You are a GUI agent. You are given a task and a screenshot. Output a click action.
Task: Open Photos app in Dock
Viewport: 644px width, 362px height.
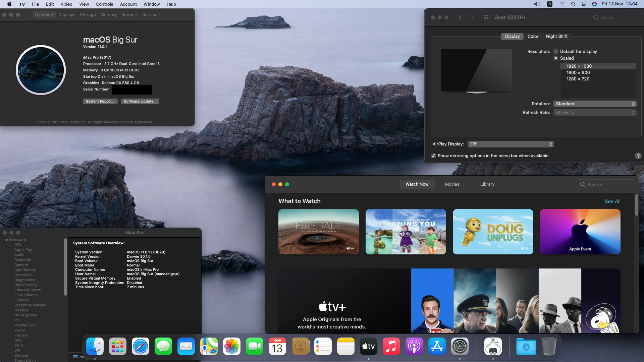coord(232,346)
